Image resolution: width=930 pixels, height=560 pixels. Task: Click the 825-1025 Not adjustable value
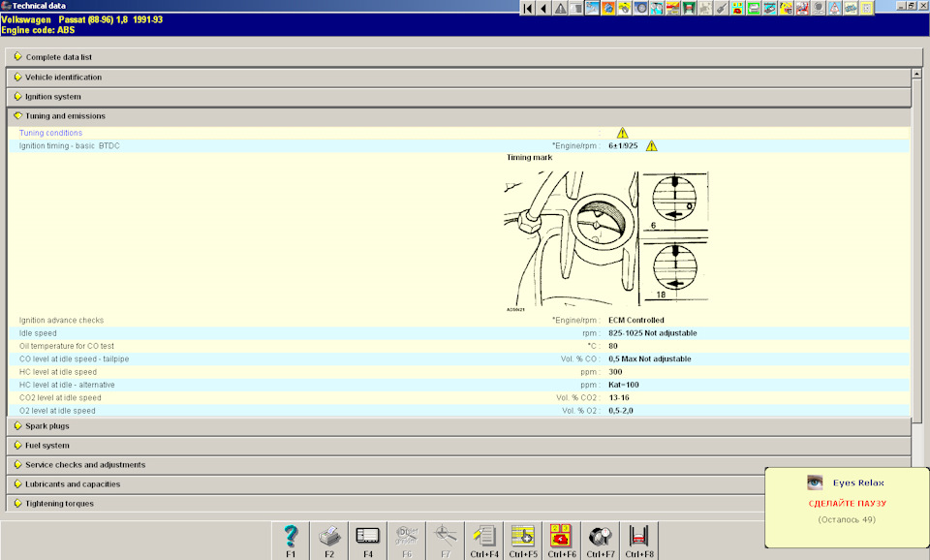(652, 333)
